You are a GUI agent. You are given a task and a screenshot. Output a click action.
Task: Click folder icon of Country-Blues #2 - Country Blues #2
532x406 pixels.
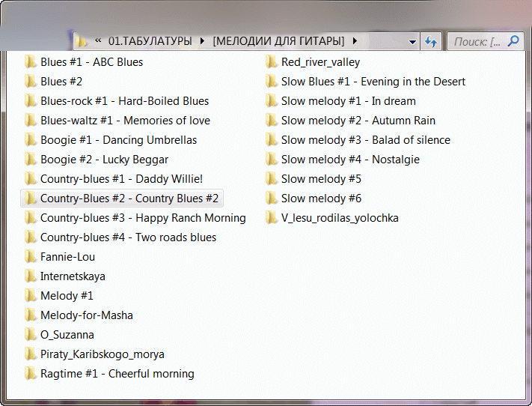coord(30,198)
